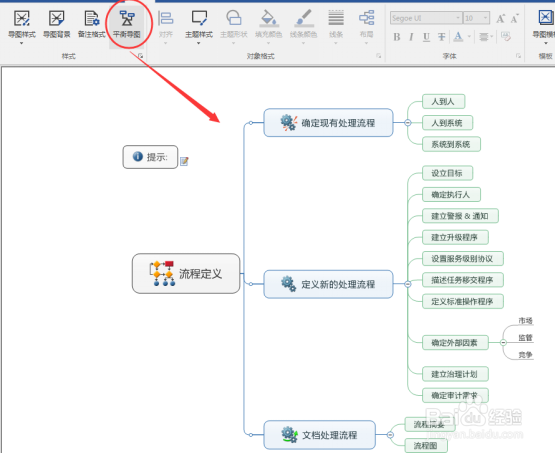555x454 pixels.
Task: Select the 提示 floating topic
Action: pos(150,157)
